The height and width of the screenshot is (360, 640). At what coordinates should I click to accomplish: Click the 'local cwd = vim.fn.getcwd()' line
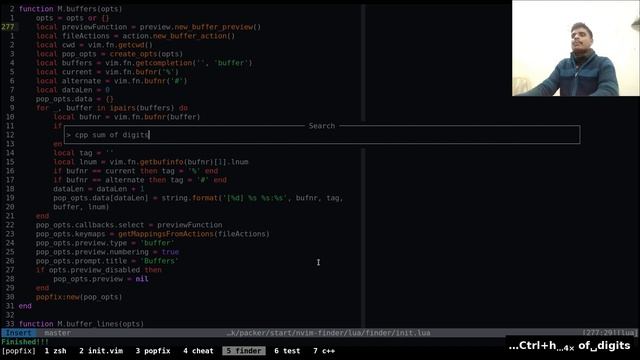[94, 45]
